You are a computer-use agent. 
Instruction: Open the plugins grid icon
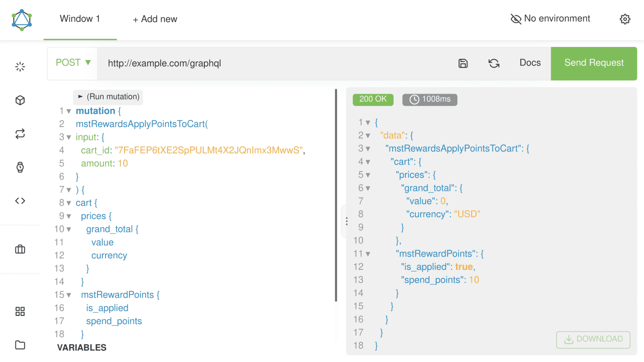[20, 311]
